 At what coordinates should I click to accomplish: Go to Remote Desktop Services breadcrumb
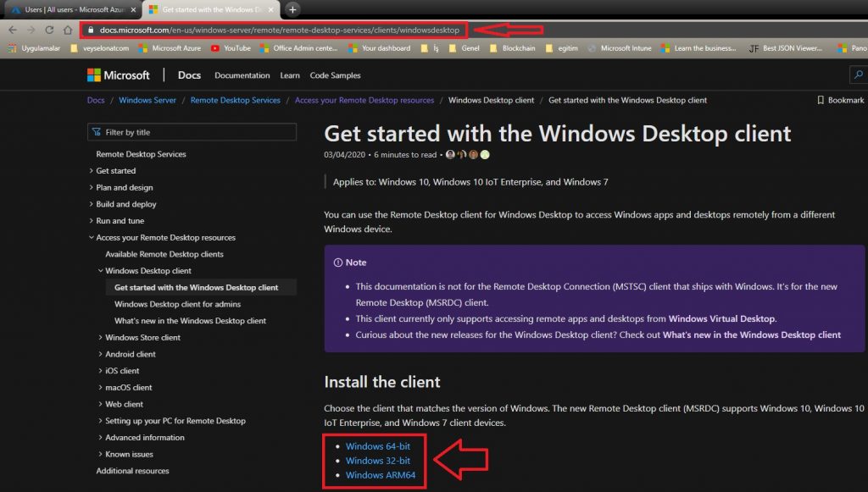[236, 100]
